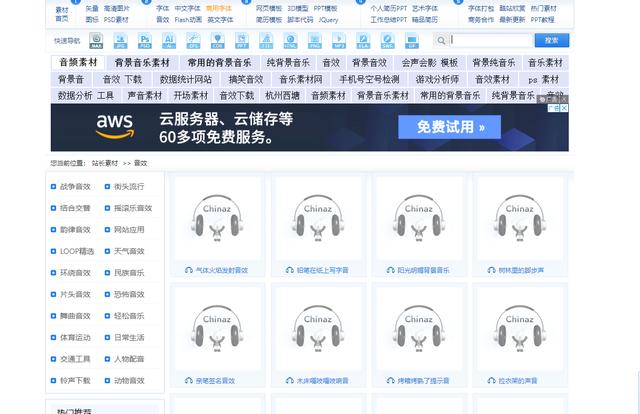Click headphone icon beside 树林里的脚步声

(x=491, y=270)
